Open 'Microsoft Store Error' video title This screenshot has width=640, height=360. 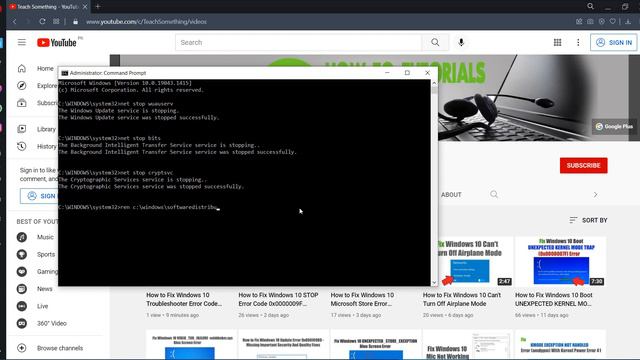(362, 299)
